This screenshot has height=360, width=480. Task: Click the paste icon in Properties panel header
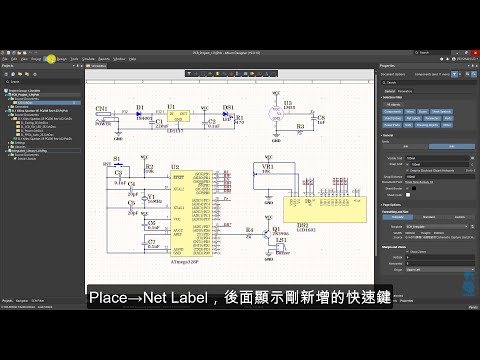click(x=474, y=74)
